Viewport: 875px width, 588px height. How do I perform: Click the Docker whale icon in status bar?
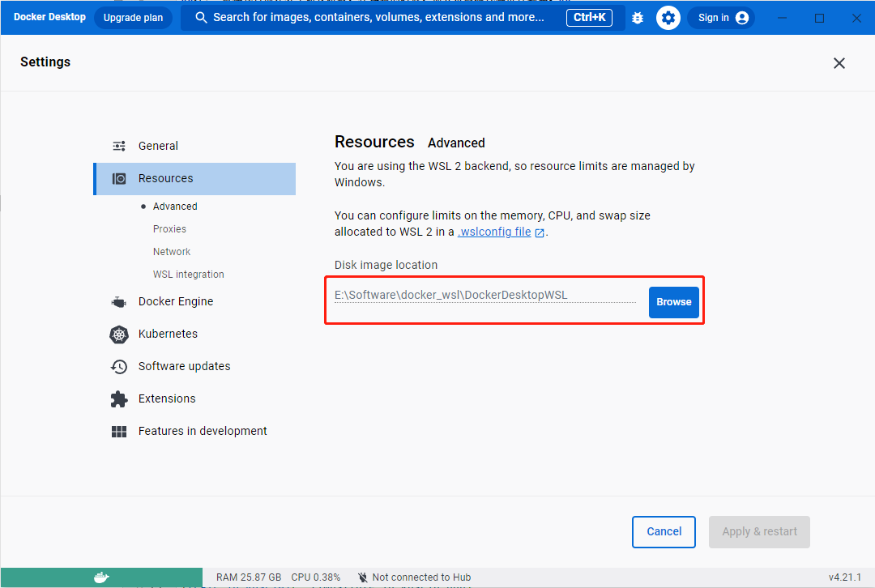point(101,577)
